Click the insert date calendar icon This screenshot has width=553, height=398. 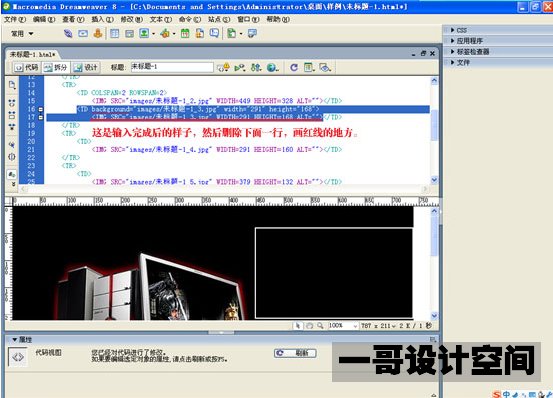[x=185, y=33]
